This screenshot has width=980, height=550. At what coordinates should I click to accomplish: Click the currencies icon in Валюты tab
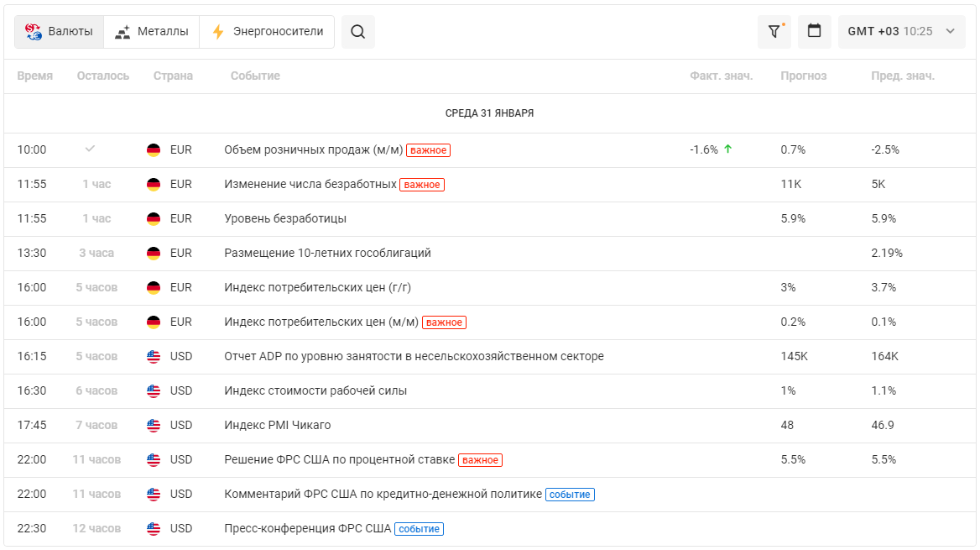tap(33, 31)
